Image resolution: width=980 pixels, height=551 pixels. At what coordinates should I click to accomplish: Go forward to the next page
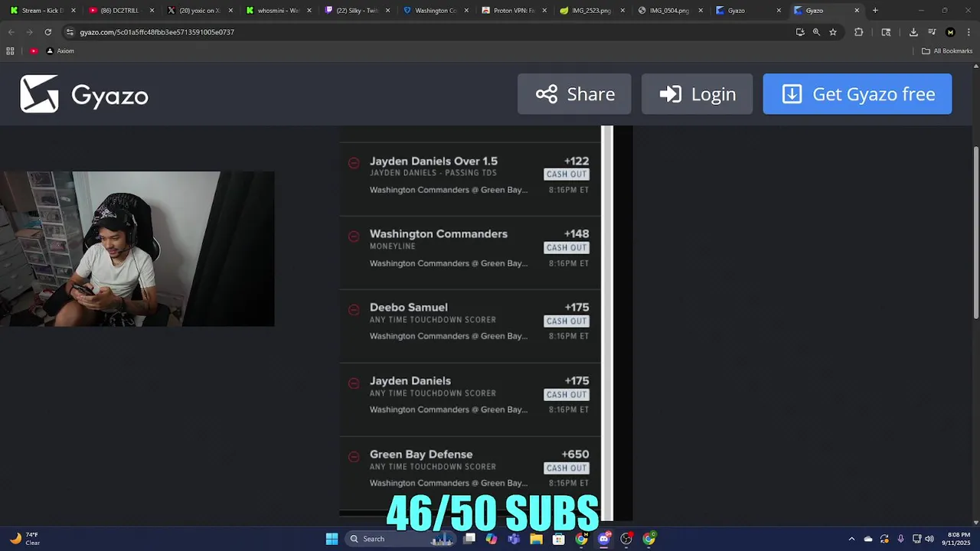coord(29,32)
